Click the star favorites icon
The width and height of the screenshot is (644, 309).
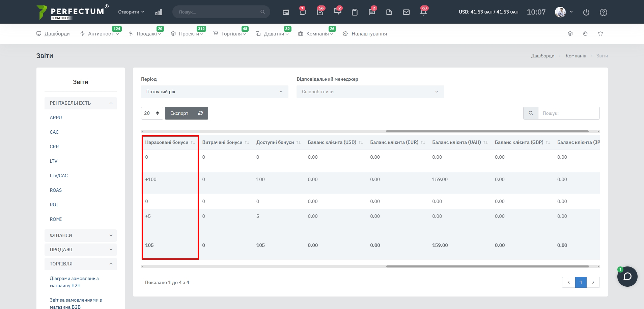point(600,33)
